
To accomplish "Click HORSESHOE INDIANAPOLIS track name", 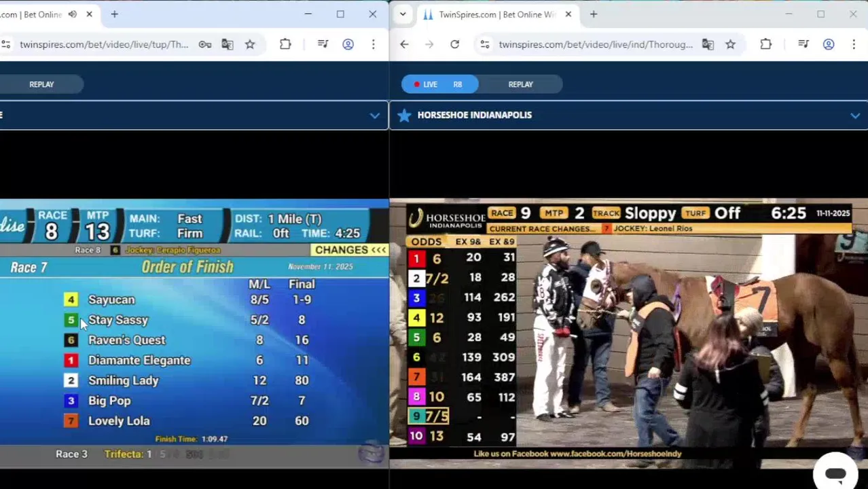I will pyautogui.click(x=475, y=115).
